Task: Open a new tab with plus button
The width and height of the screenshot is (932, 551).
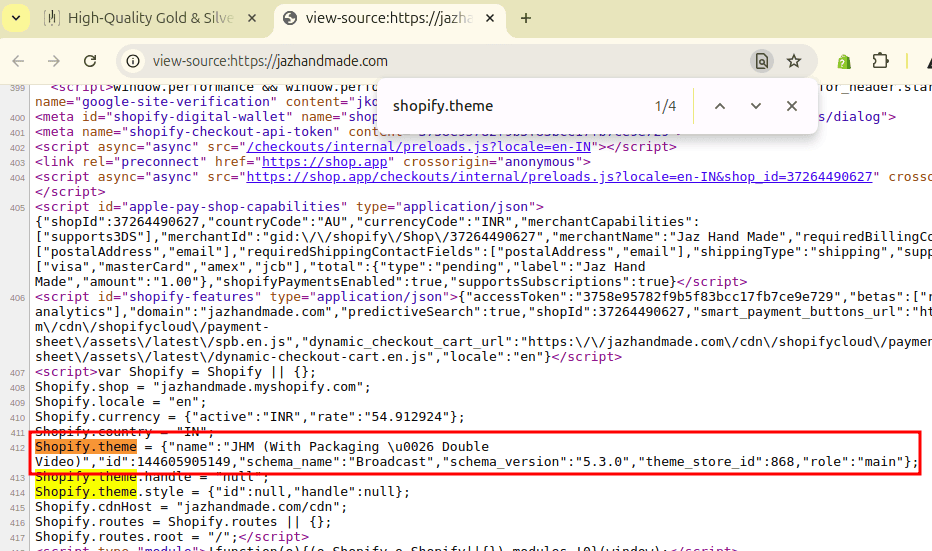Action: [525, 18]
